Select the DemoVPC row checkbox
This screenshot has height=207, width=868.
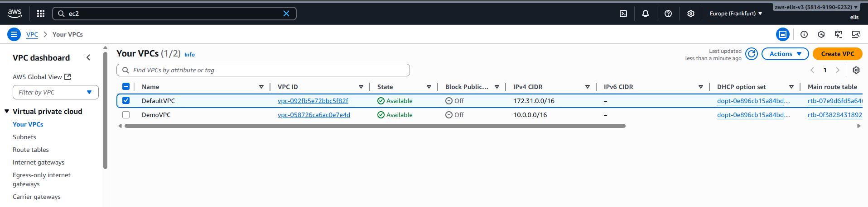(126, 115)
